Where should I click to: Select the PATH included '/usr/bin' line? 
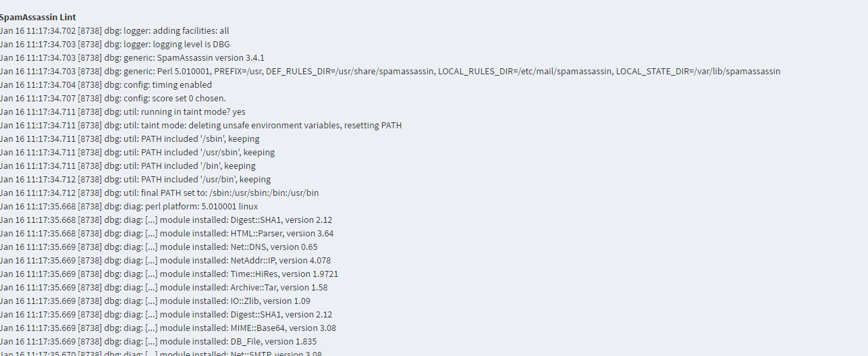pos(135,179)
